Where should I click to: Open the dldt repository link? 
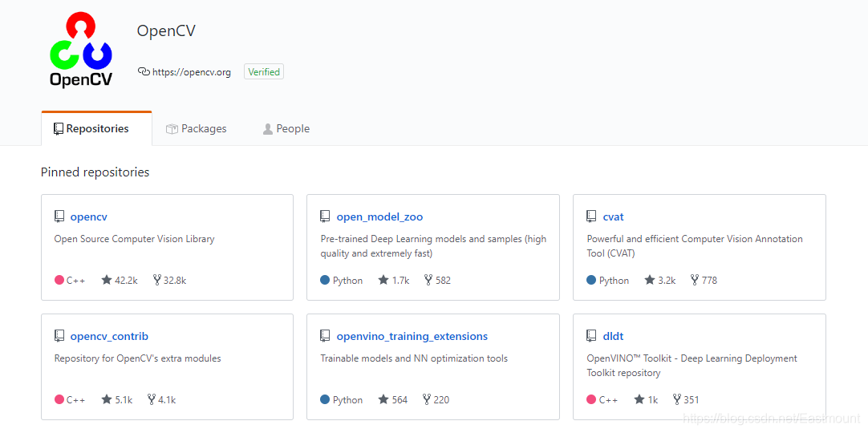[613, 336]
